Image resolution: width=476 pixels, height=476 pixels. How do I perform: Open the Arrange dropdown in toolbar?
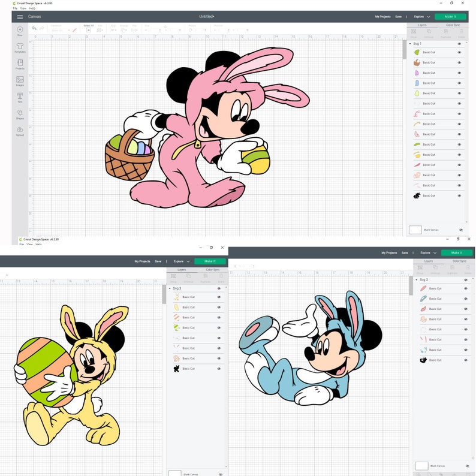click(x=124, y=30)
